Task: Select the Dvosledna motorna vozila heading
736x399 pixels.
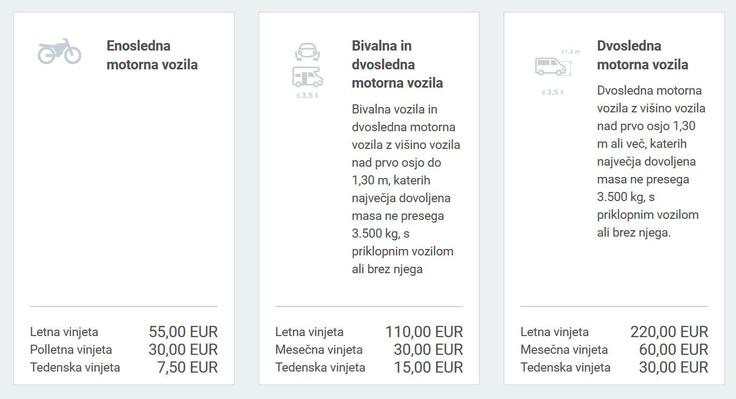Action: 643,55
